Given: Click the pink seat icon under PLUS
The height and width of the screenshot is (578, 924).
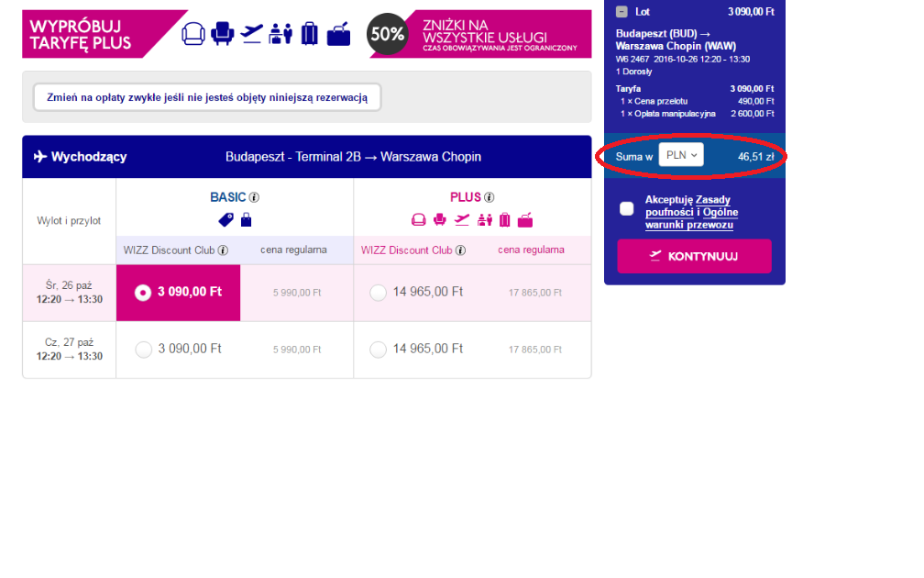Looking at the screenshot, I should pos(418,220).
